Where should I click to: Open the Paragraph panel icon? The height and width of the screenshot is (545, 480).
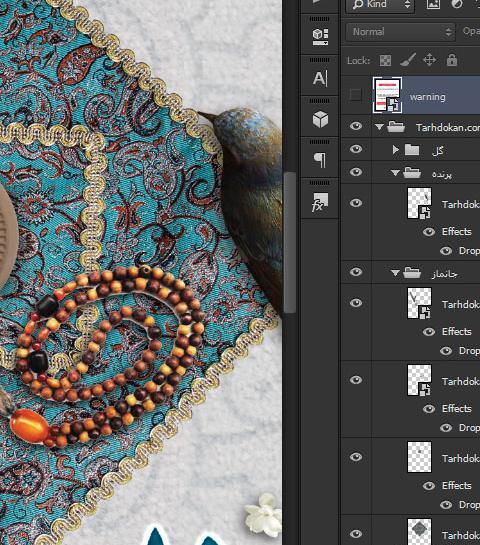pyautogui.click(x=320, y=160)
